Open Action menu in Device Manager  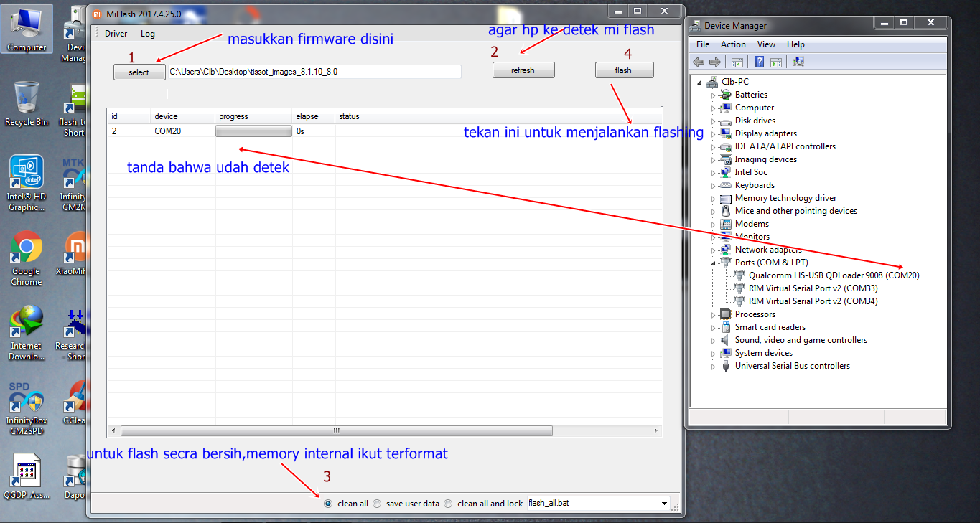tap(733, 44)
